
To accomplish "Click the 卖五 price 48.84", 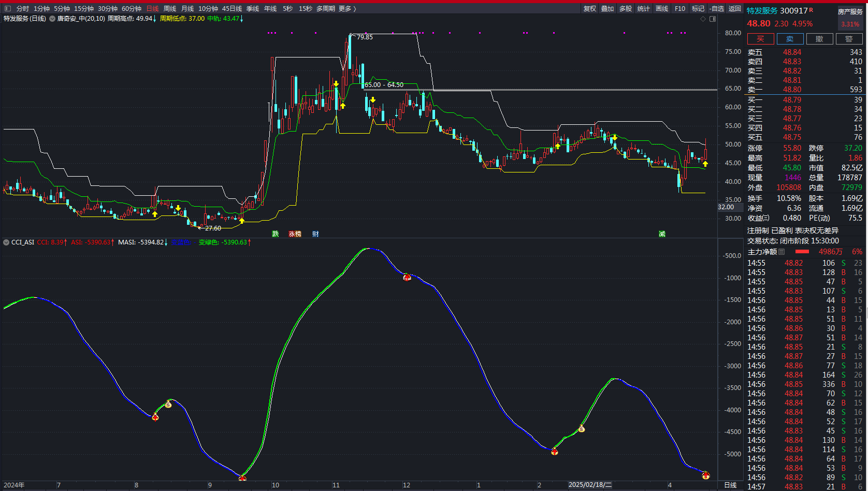I will point(792,52).
